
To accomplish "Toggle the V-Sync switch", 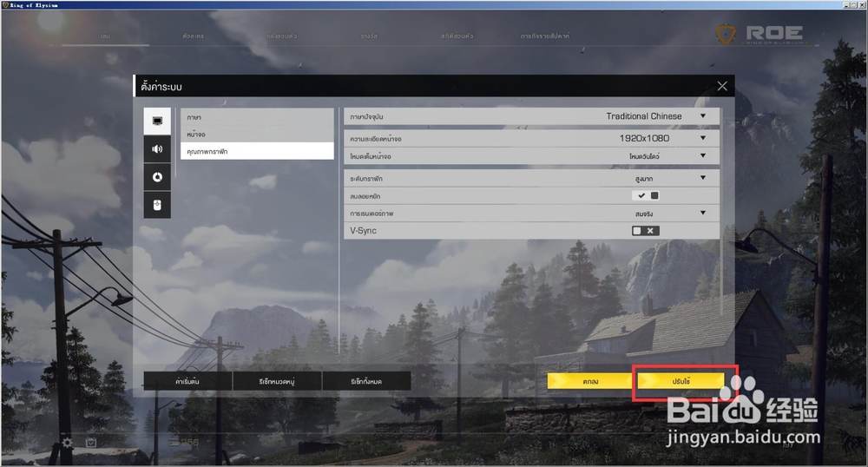I will tap(646, 231).
